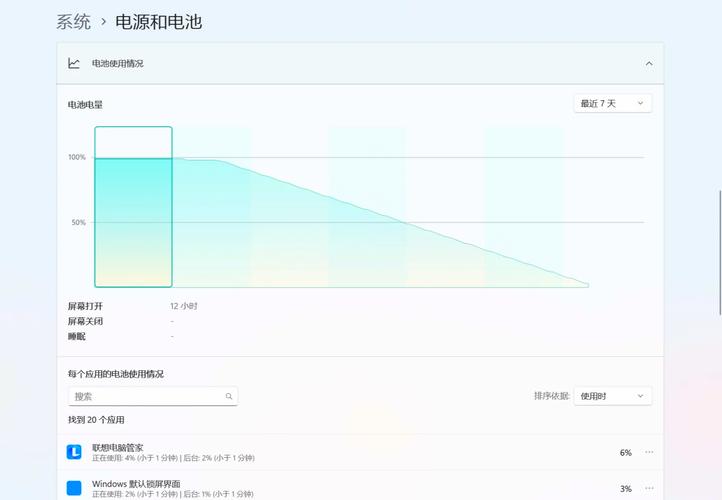Click the magnifier icon in the search box
This screenshot has width=722, height=500.
[x=229, y=396]
